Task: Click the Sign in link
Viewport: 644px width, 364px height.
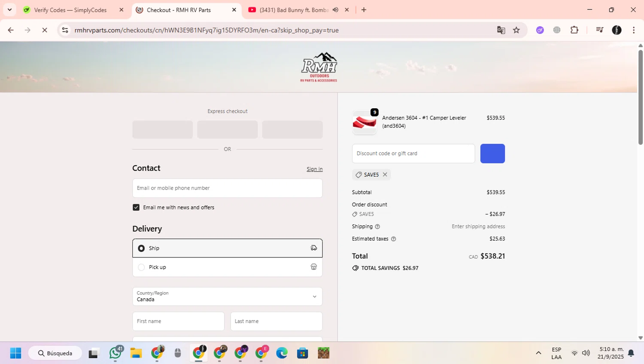Action: coord(315,169)
